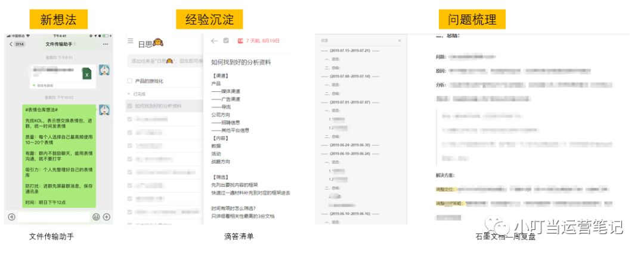
Task: Click the ——广告渠道 line
Action: 226,99
